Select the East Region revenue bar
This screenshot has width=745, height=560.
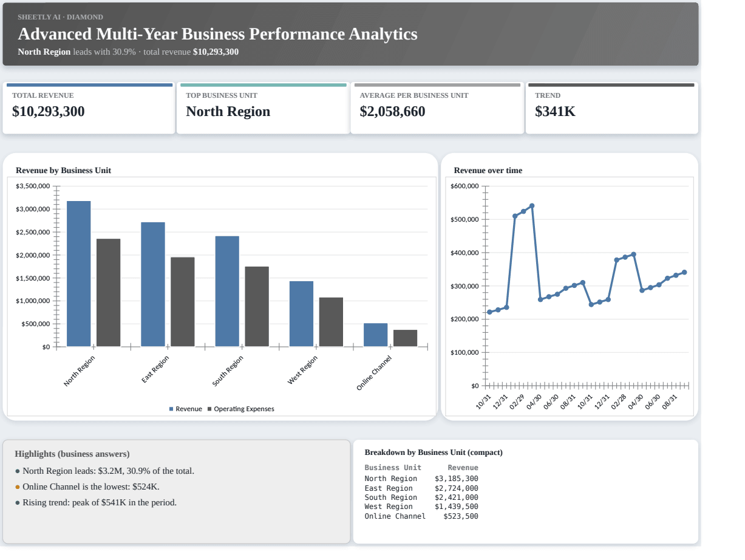point(153,284)
